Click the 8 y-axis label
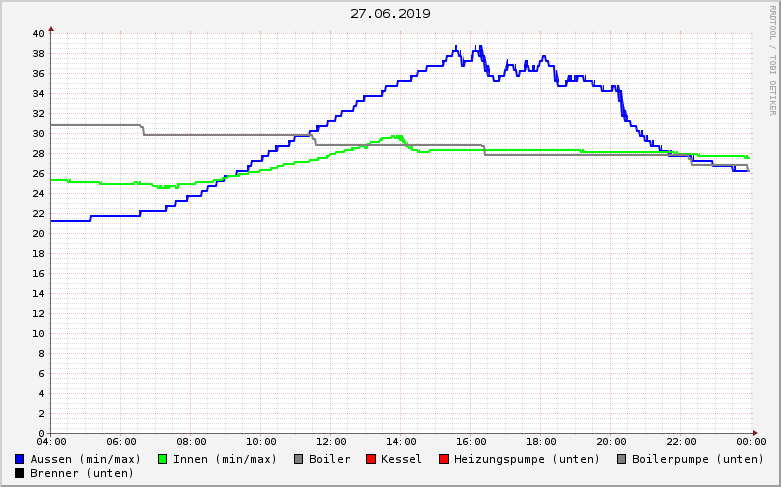Screen dimensions: 781x487 42,354
